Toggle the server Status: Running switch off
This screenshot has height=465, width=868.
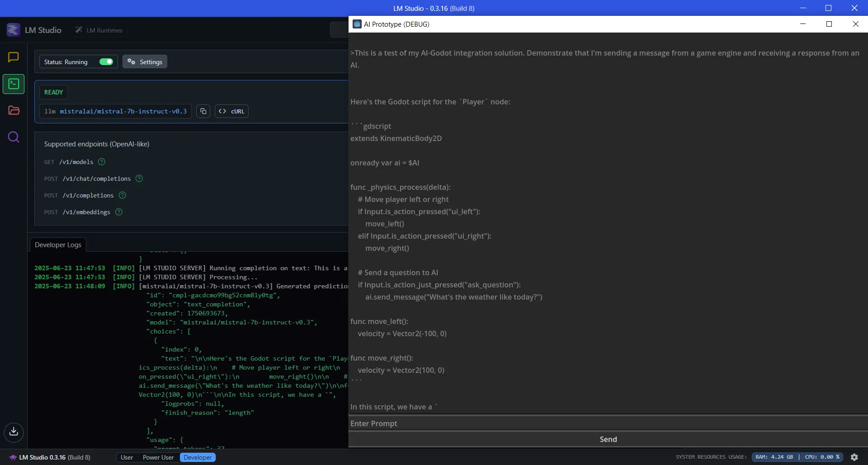click(105, 61)
